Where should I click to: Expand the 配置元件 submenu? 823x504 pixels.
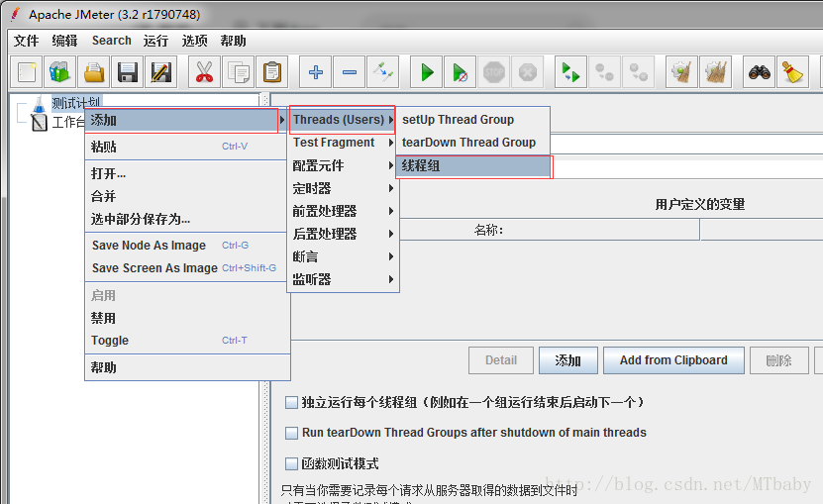(344, 165)
